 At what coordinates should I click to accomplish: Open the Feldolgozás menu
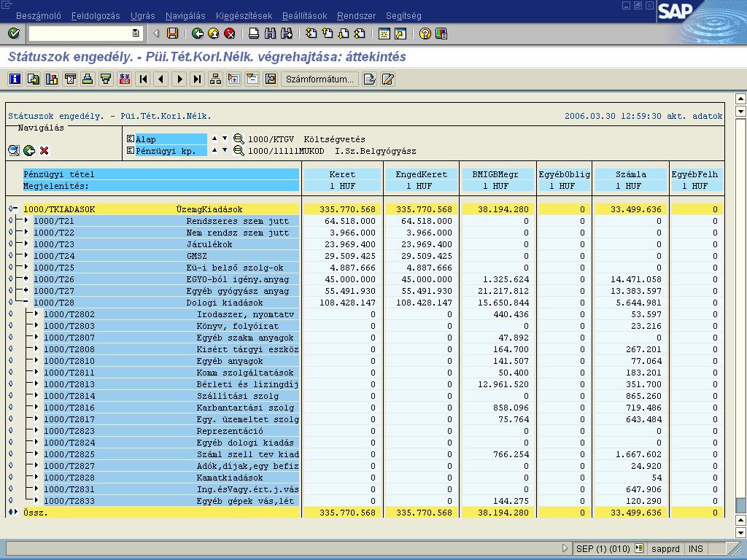point(96,16)
